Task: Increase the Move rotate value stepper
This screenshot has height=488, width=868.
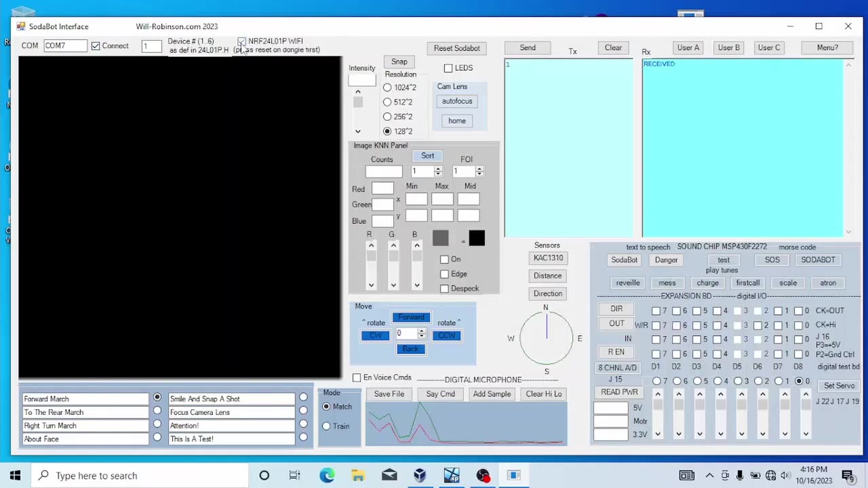Action: pyautogui.click(x=421, y=331)
